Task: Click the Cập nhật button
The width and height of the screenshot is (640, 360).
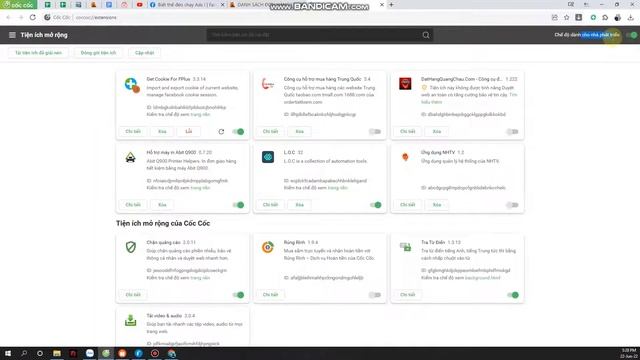Action: [x=144, y=53]
